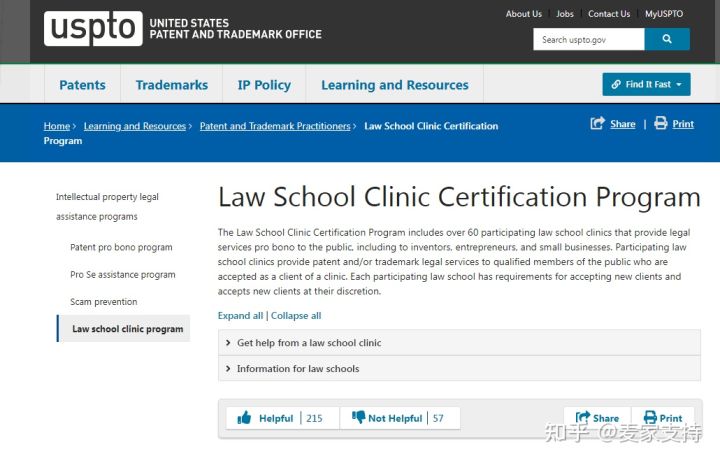Click the Print icon in blue banner
The image size is (720, 463).
tap(661, 124)
